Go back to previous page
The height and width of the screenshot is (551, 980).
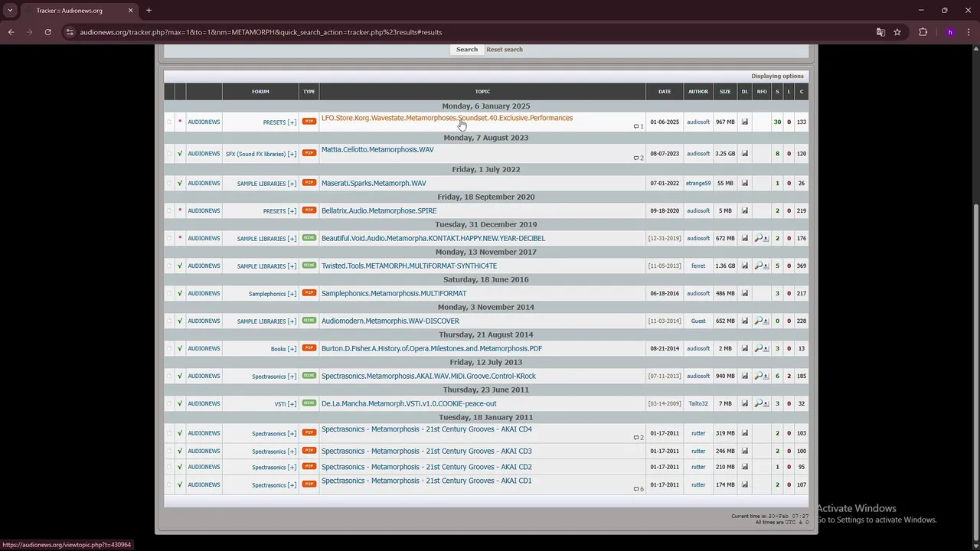click(11, 32)
